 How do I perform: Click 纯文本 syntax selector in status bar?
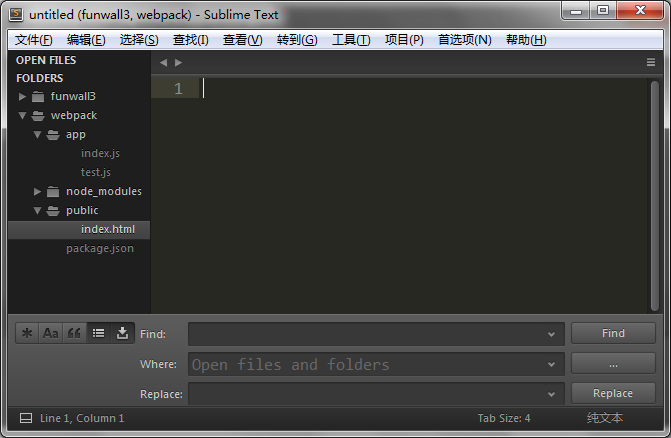[605, 418]
